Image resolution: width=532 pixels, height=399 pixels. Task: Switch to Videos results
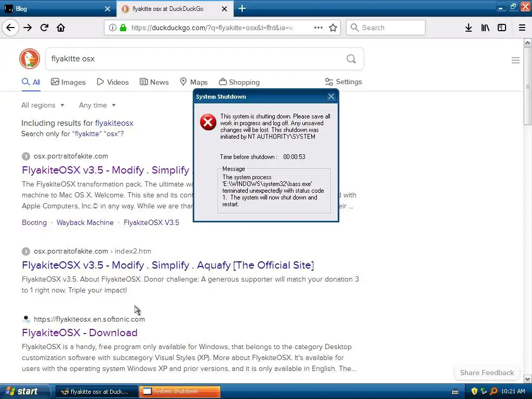(x=113, y=82)
